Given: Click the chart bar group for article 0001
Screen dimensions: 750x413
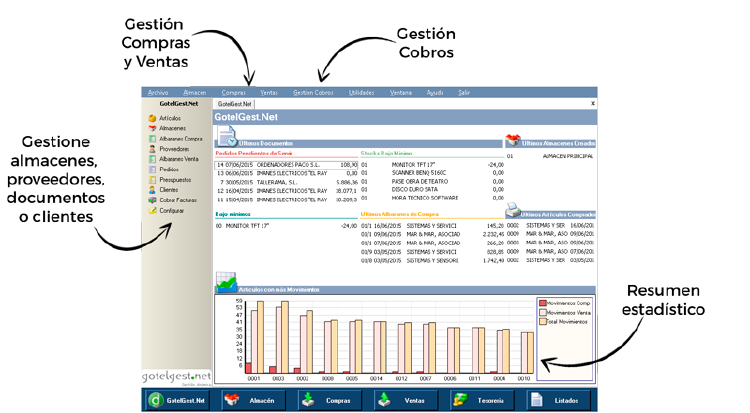Looking at the screenshot, I should (254, 337).
